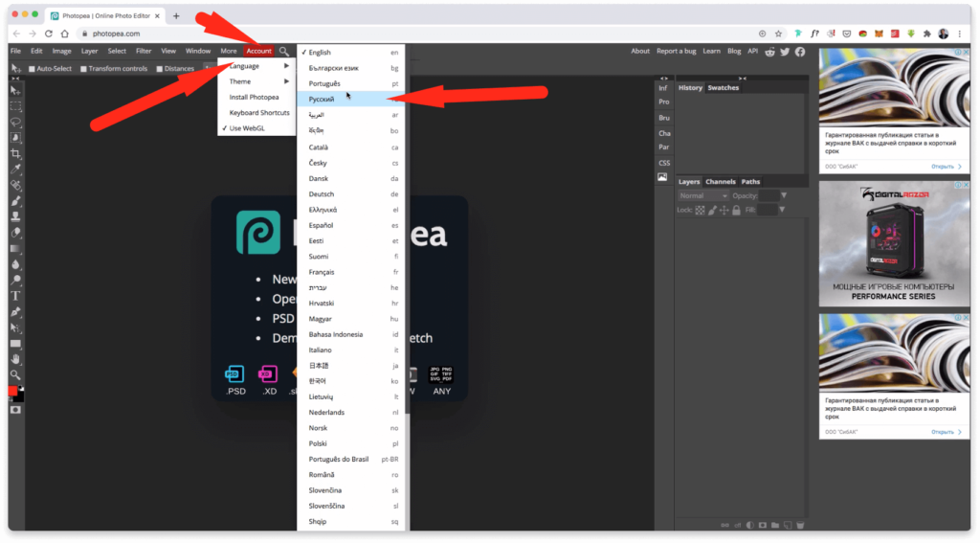Open the Opacity dropdown arrow in Layers
This screenshot has width=980, height=543.
pos(784,195)
